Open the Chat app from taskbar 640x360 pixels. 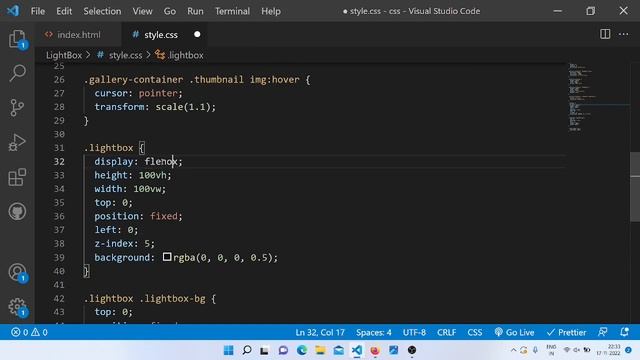click(283, 350)
